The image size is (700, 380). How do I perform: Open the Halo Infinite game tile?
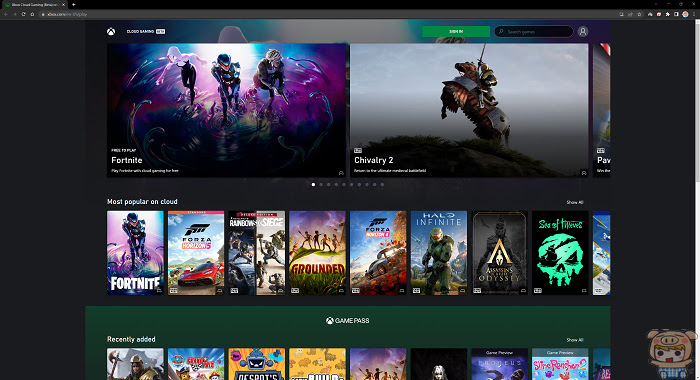[439, 253]
